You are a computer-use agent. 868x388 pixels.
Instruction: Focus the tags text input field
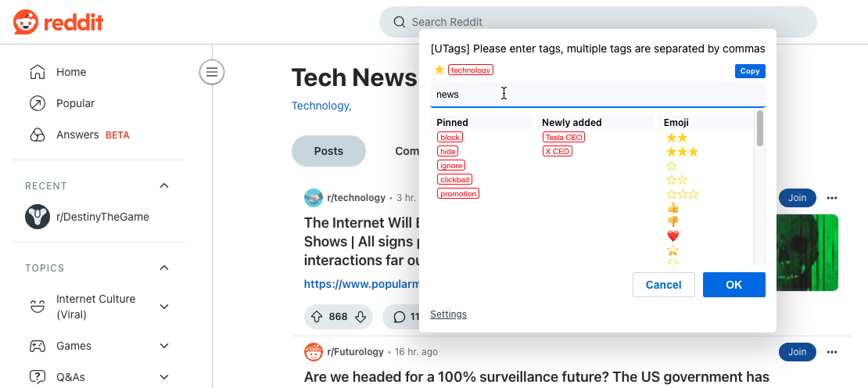597,95
